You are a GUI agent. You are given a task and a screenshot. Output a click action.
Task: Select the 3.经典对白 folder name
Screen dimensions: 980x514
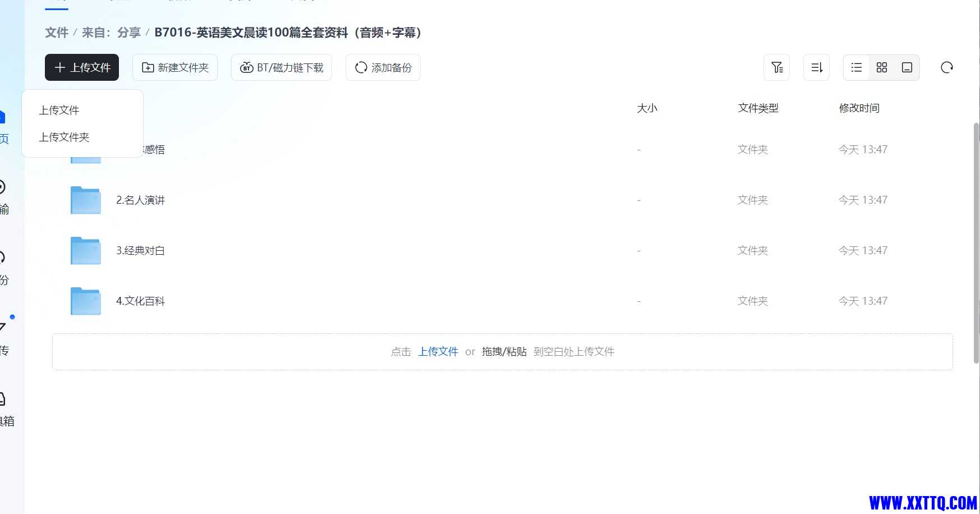140,250
